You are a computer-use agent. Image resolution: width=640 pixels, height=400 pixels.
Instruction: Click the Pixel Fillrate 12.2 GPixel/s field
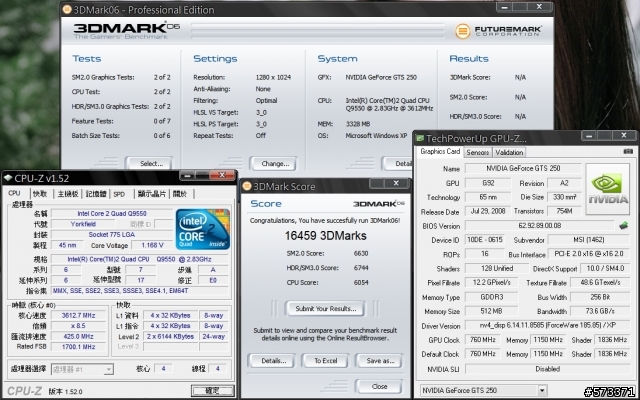[x=491, y=282]
